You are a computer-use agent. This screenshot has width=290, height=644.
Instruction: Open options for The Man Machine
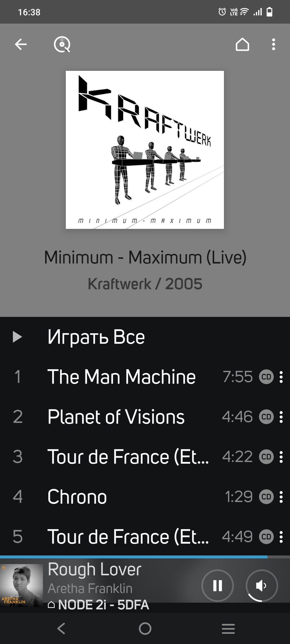pos(281,377)
